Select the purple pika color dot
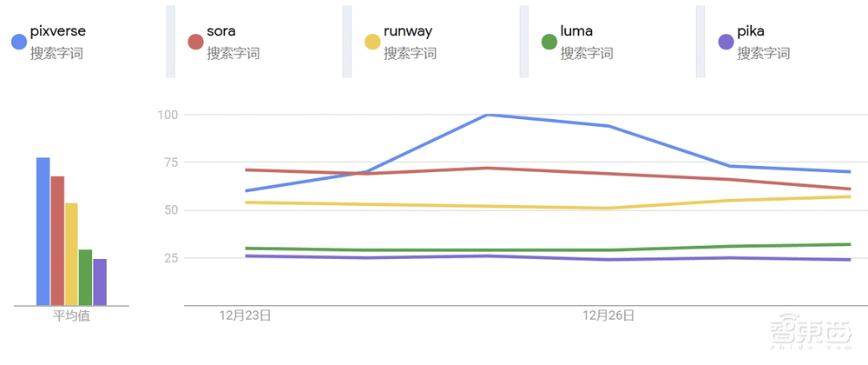Image resolution: width=868 pixels, height=365 pixels. [726, 42]
